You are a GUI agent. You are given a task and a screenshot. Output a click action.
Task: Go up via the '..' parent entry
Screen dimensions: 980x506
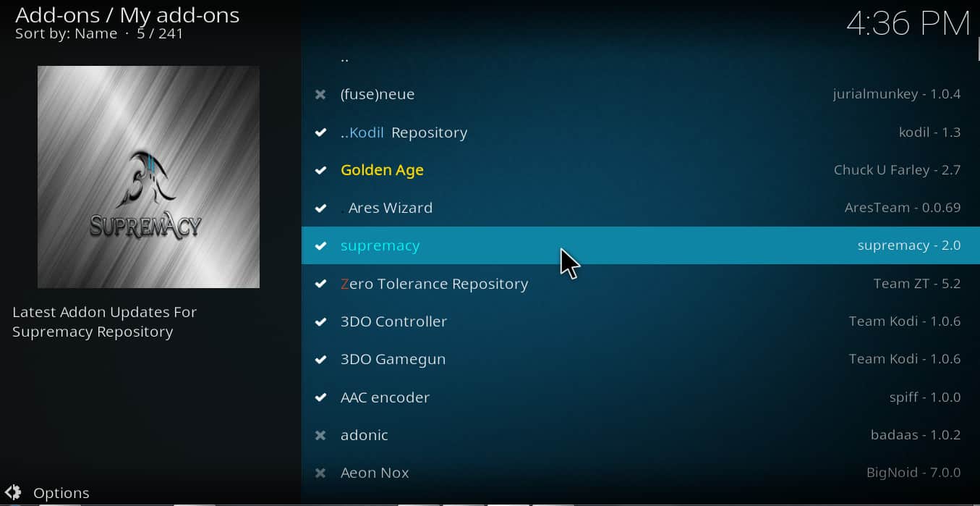(x=641, y=57)
